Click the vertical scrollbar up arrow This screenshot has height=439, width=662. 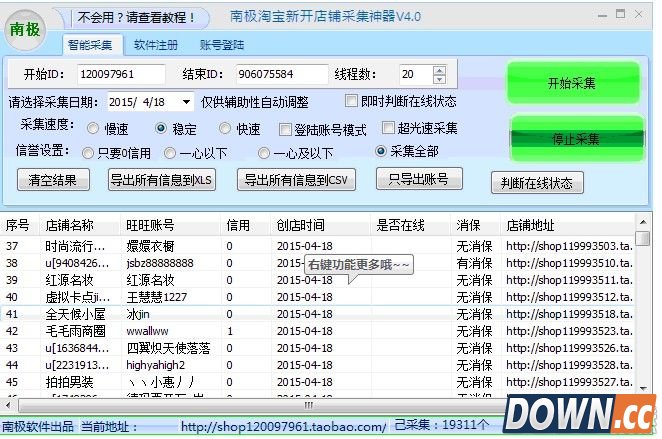643,222
